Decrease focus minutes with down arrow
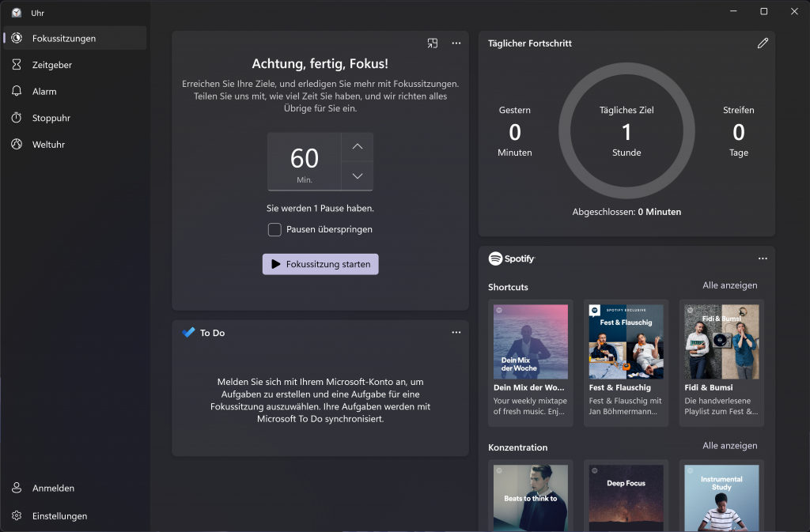The height and width of the screenshot is (532, 810). (x=357, y=176)
